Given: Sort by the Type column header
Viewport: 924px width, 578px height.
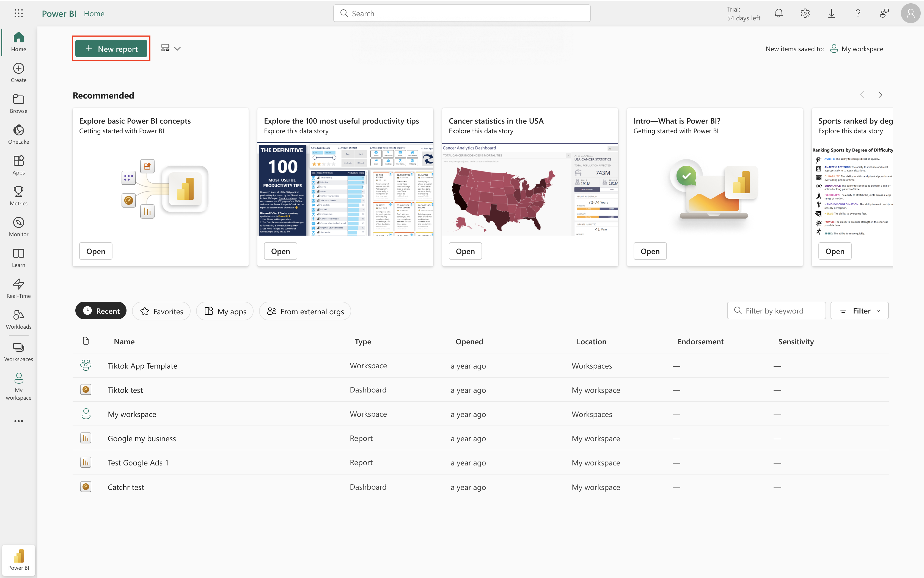Looking at the screenshot, I should tap(363, 341).
